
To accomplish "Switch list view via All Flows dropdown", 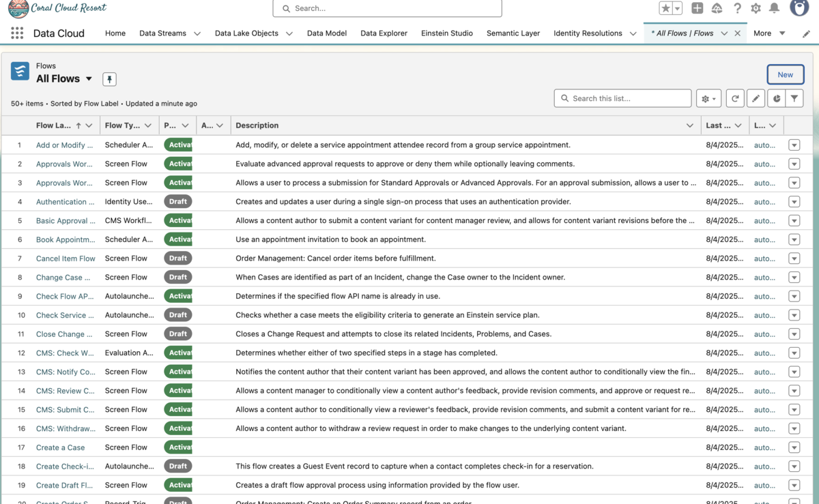I will (89, 79).
